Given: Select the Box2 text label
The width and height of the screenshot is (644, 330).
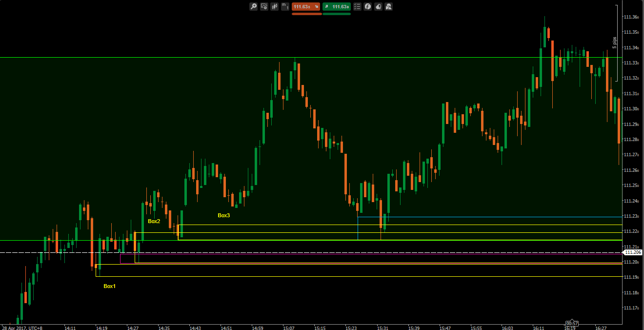Looking at the screenshot, I should click(x=154, y=221).
